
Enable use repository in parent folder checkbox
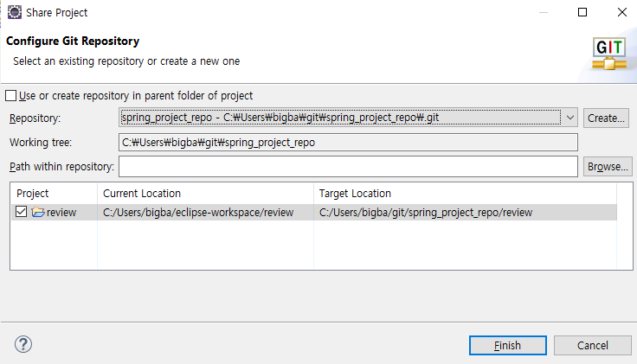(x=11, y=96)
